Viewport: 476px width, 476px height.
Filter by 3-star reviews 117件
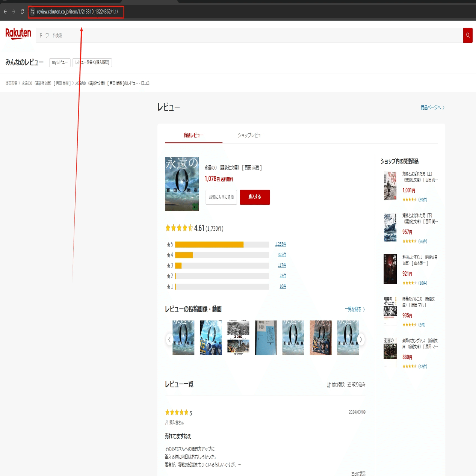tap(282, 265)
